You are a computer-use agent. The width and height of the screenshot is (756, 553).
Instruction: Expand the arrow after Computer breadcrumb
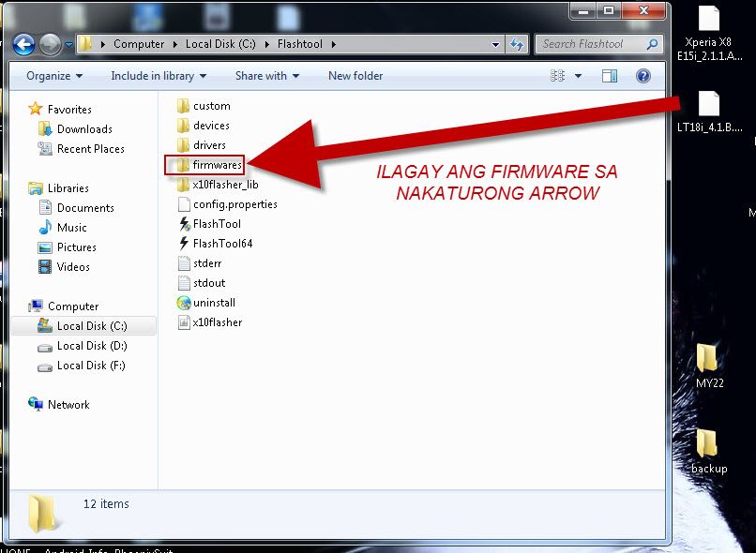175,44
